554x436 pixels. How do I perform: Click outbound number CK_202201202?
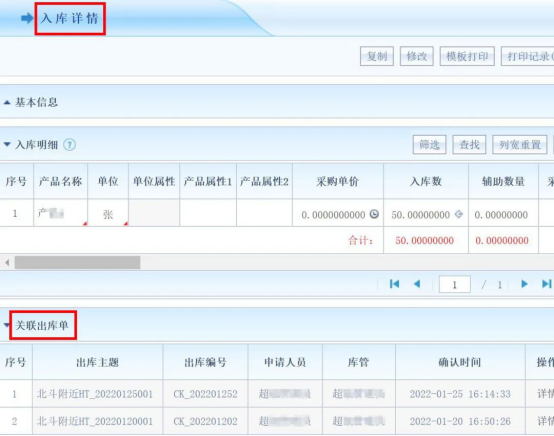pyautogui.click(x=205, y=421)
